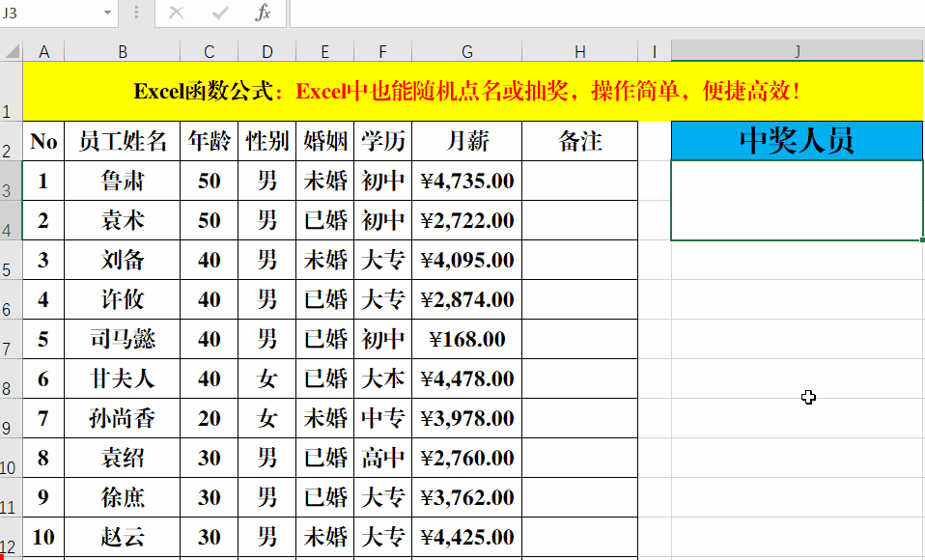Select column E header
925x560 pixels.
[x=324, y=52]
